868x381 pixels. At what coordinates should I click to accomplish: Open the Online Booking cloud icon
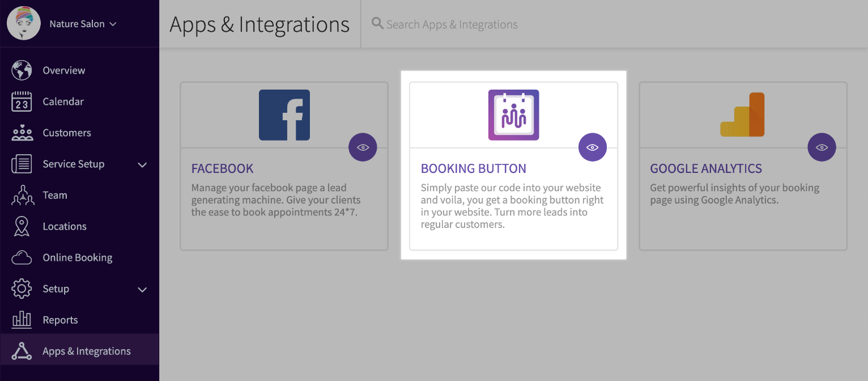[x=22, y=258]
